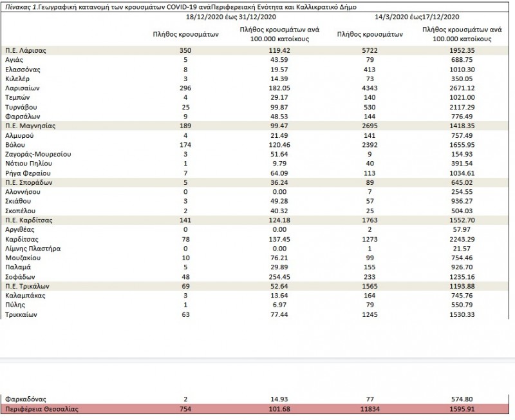515x420 pixels.
Task: Click the 754 total in the Θεσσαλίας row
Action: click(185, 409)
